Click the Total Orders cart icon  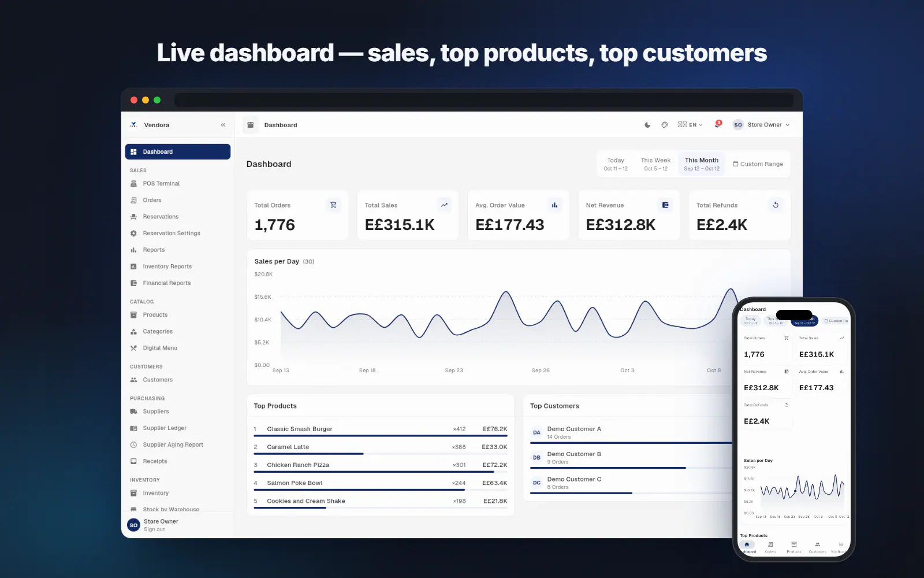pyautogui.click(x=333, y=205)
